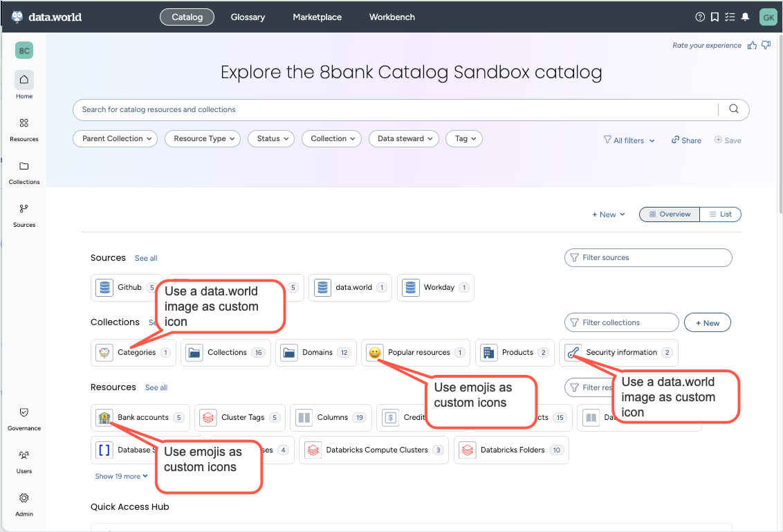783x532 pixels.
Task: Click the thumbs up rating icon
Action: pos(752,46)
